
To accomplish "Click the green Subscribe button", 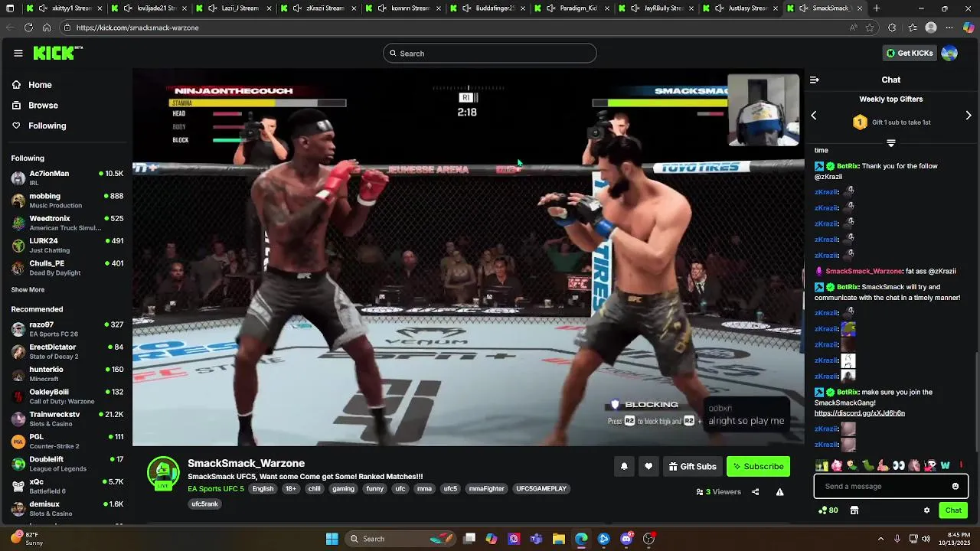I will coord(758,466).
